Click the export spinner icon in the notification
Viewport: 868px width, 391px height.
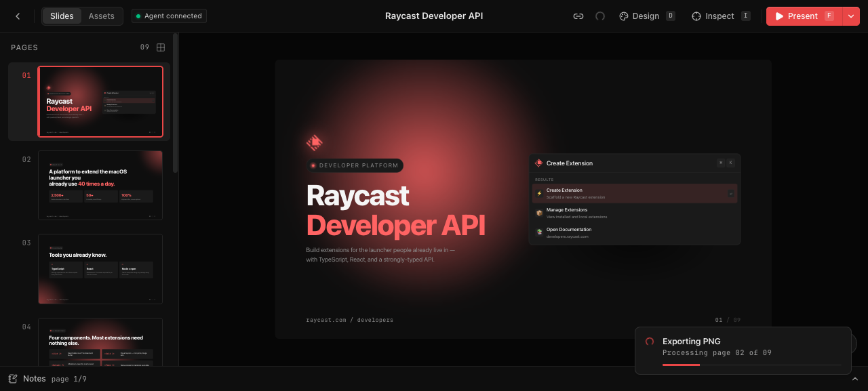(650, 342)
